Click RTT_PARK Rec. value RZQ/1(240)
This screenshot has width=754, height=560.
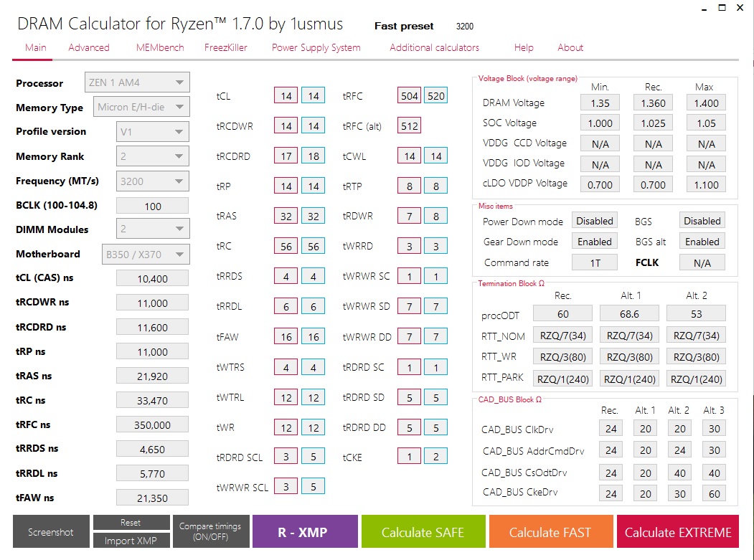click(x=562, y=379)
